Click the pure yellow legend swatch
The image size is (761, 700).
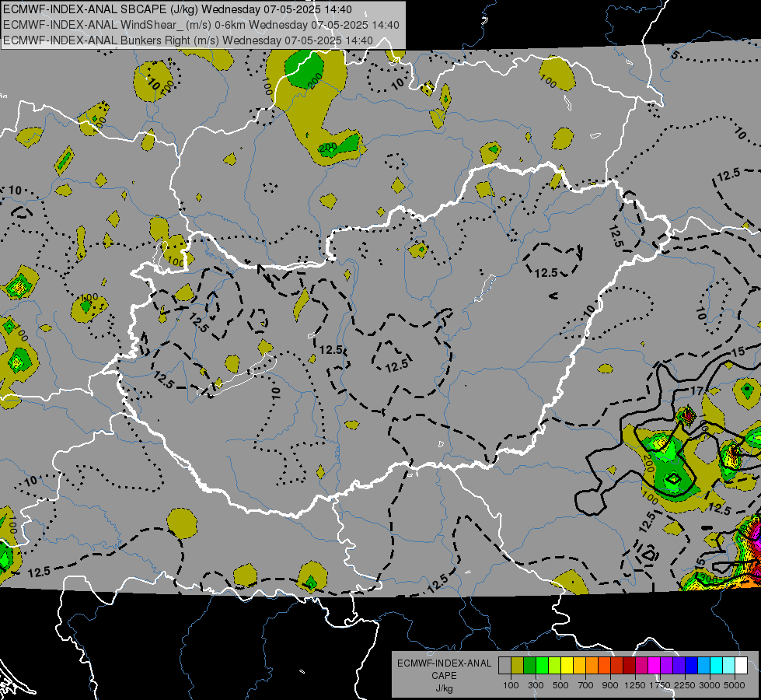coord(567,666)
